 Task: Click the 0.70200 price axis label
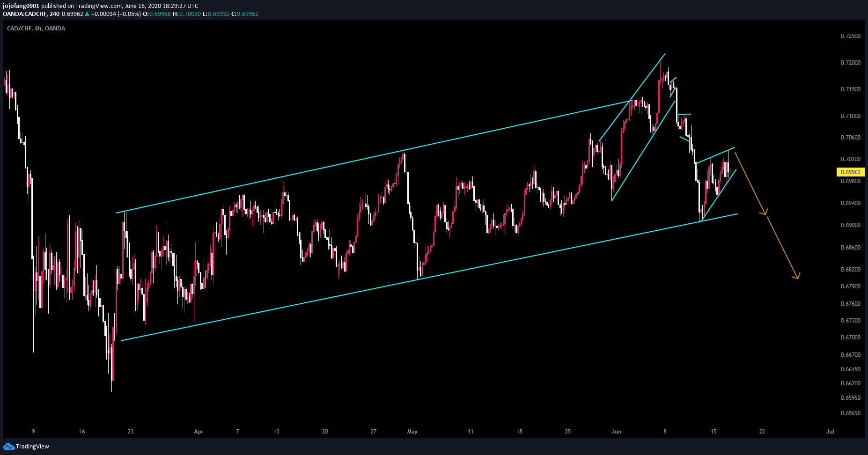point(850,159)
